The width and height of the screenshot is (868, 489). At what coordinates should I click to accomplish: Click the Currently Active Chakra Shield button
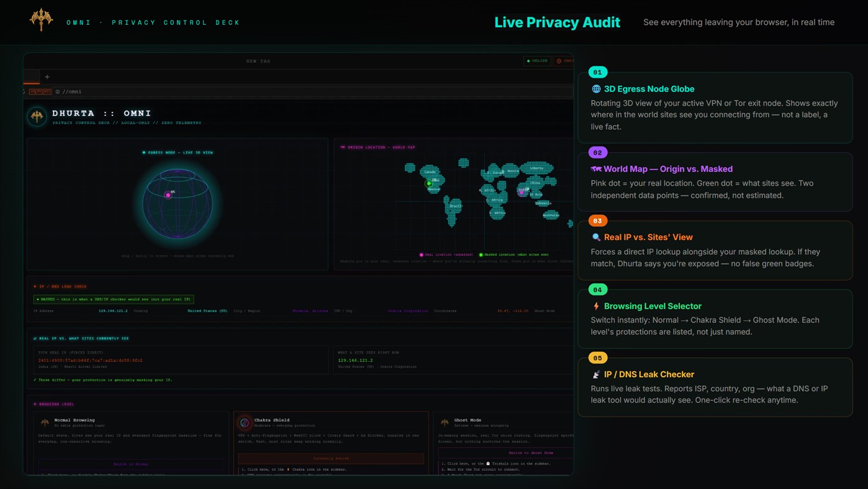[x=331, y=459]
